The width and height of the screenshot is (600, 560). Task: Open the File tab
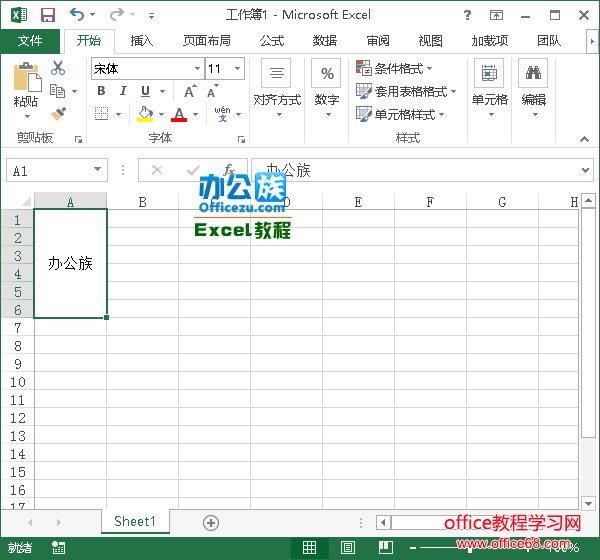point(30,41)
